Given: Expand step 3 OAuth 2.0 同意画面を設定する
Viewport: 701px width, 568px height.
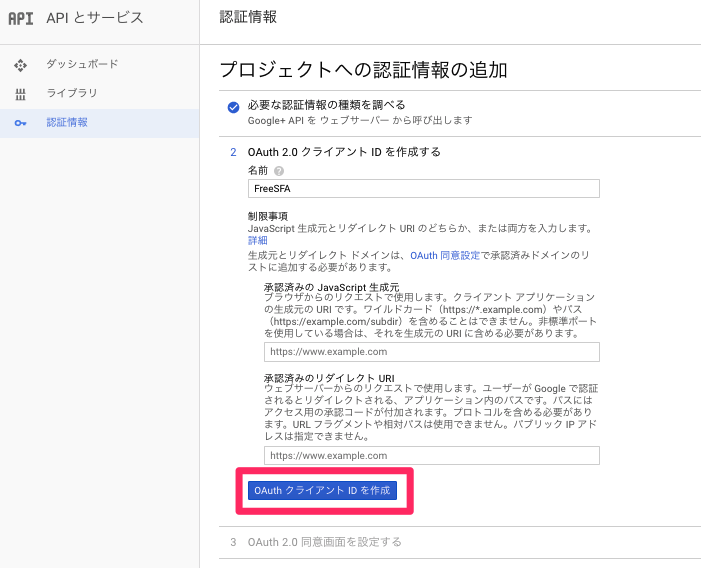Looking at the screenshot, I should coord(324,542).
